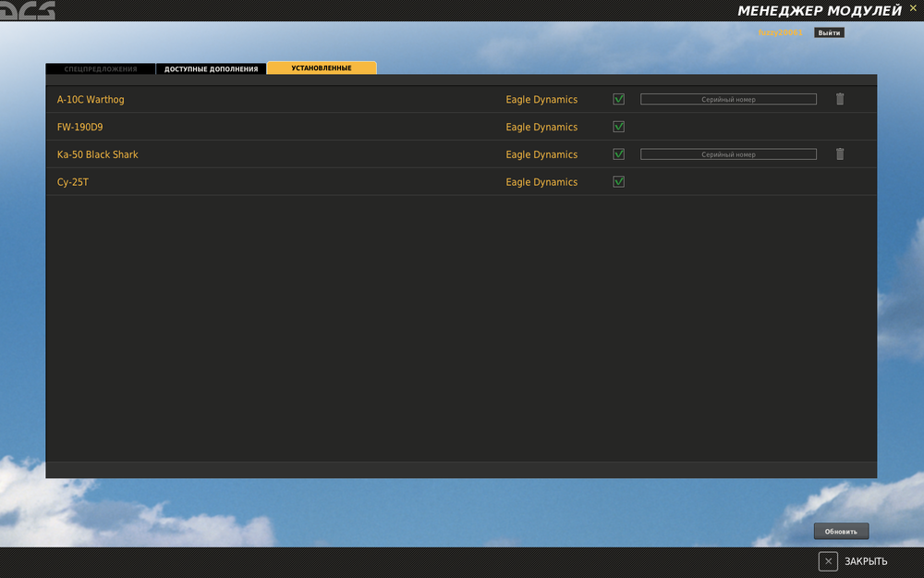Select the УСТАНОВЛЕННЫЕ tab
The height and width of the screenshot is (578, 924).
(x=322, y=68)
